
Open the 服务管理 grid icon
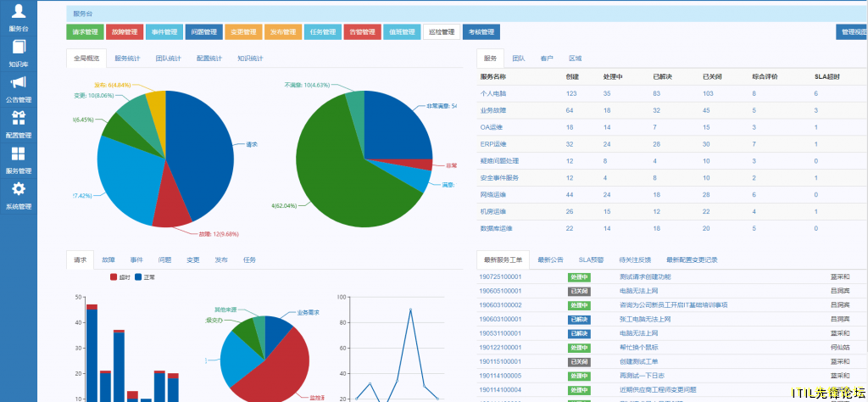19,154
